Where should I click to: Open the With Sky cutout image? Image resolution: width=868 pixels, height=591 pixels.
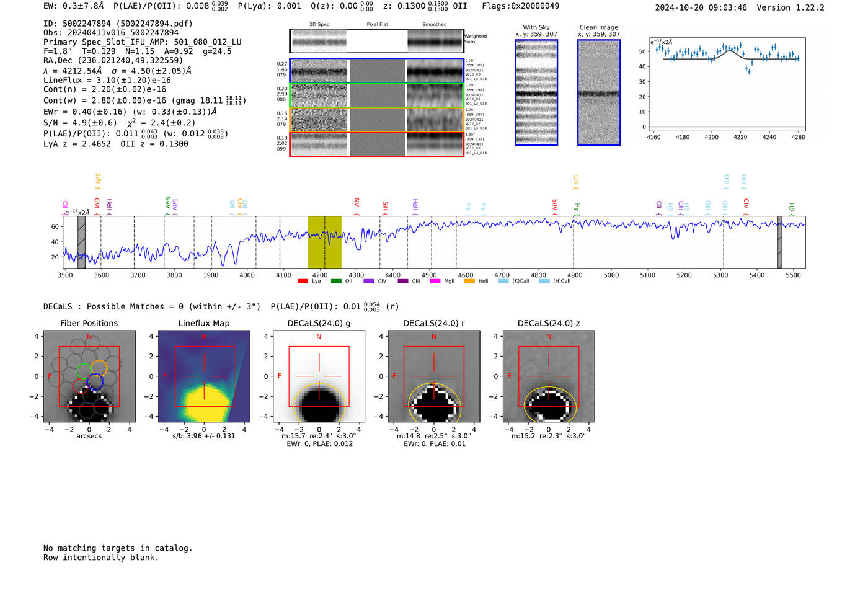pos(536,92)
